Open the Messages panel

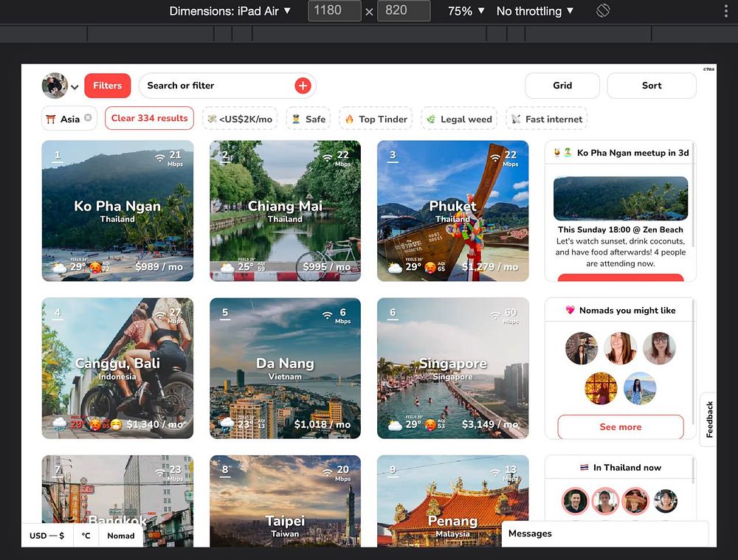605,533
